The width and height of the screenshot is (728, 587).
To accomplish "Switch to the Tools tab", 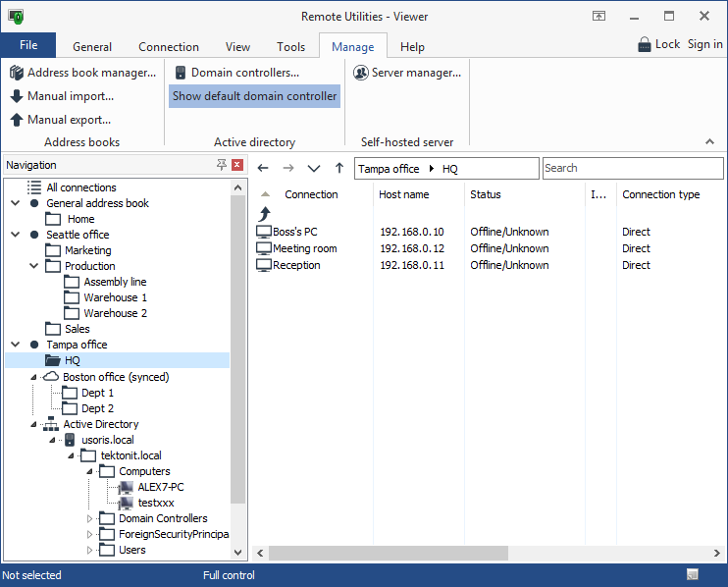I will (290, 47).
